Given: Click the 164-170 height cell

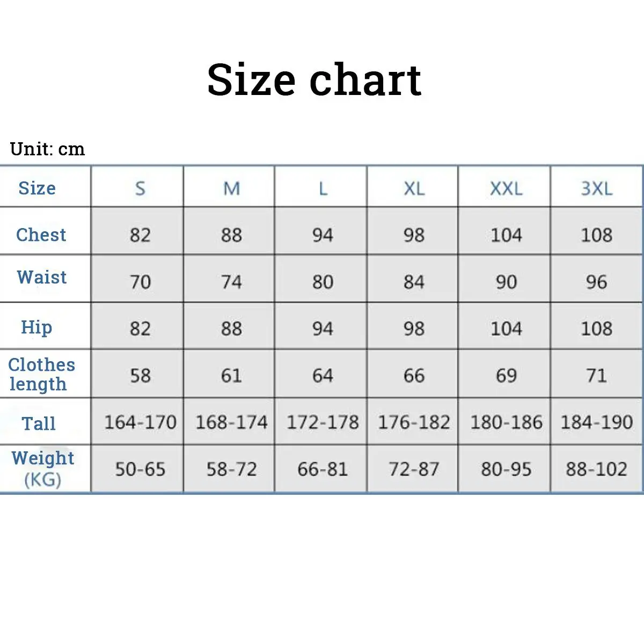Looking at the screenshot, I should pos(140,422).
